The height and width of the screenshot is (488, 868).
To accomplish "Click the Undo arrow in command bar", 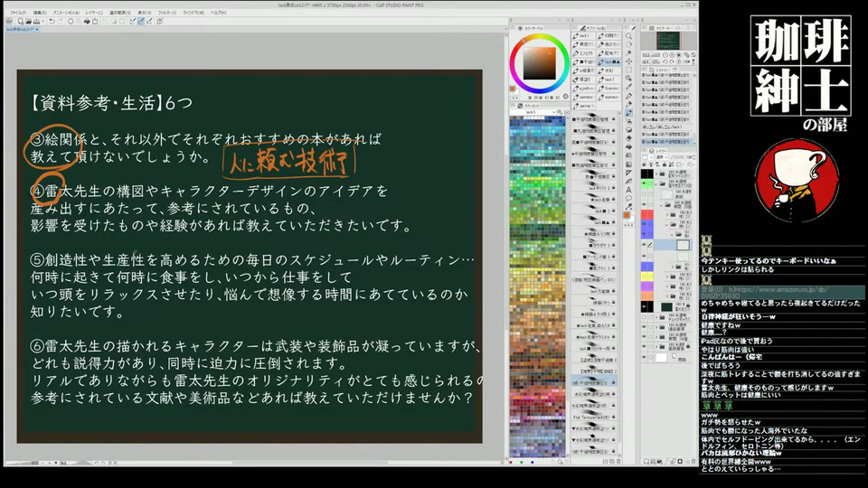I will tap(51, 21).
